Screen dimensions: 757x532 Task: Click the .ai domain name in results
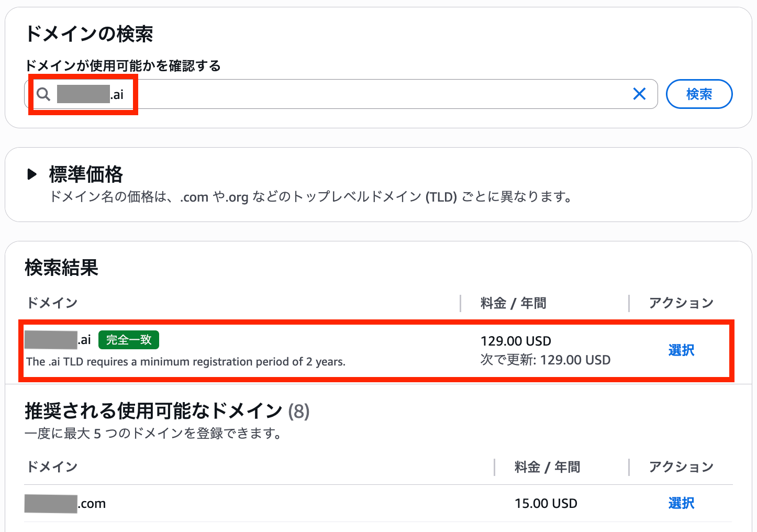[58, 340]
